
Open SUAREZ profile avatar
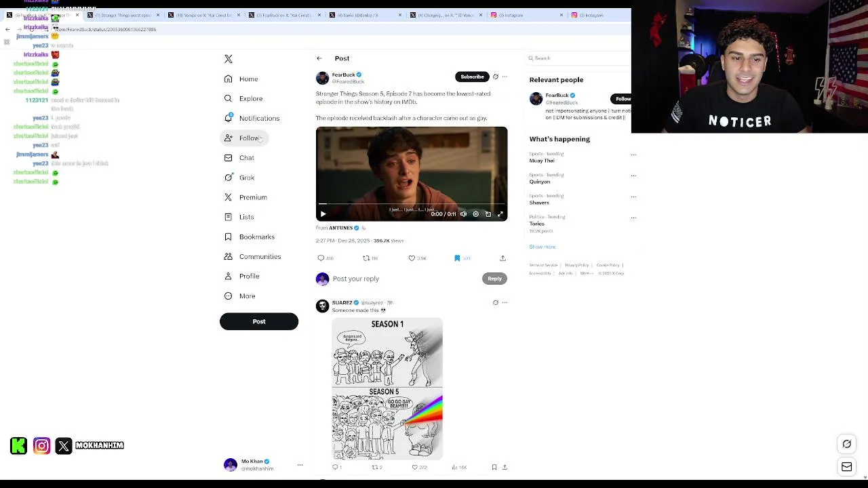(322, 306)
